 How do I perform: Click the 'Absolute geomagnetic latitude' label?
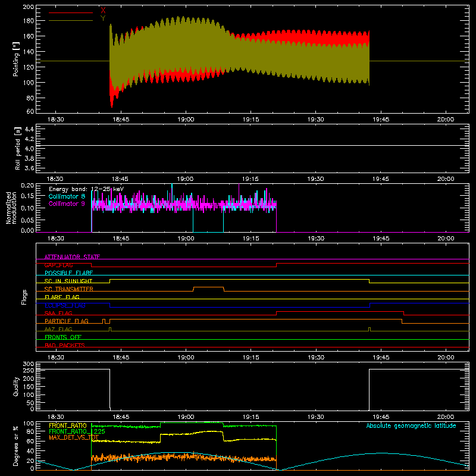point(411,425)
